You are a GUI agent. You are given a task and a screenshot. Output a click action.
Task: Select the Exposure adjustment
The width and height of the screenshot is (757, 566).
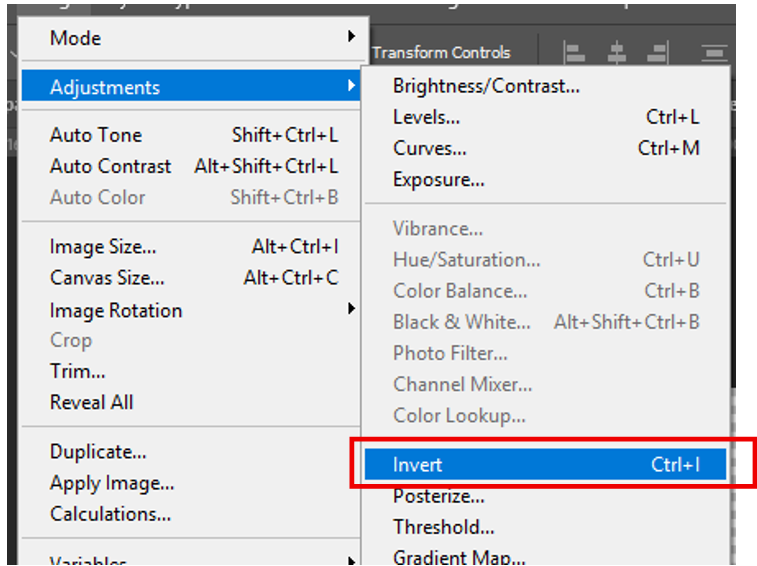439,180
